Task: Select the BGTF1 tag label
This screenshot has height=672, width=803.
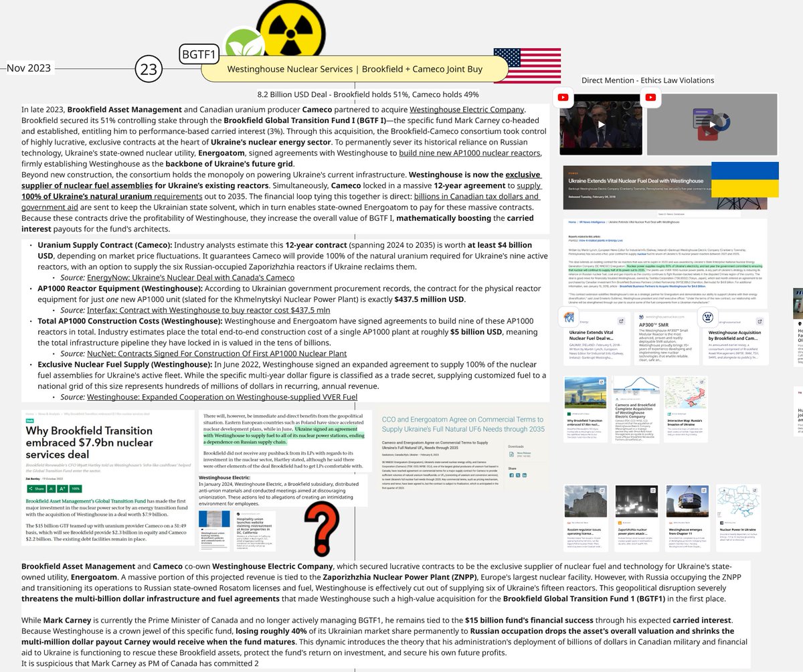Action: pos(198,53)
